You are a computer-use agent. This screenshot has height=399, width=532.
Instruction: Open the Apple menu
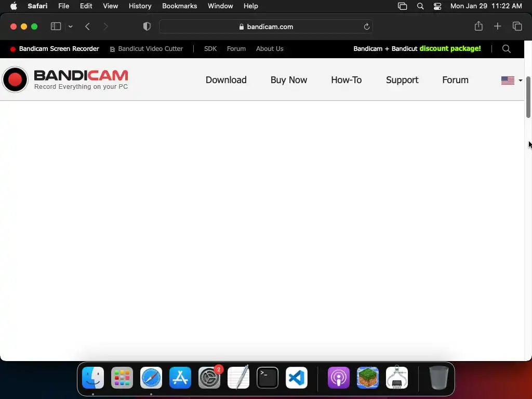[14, 6]
